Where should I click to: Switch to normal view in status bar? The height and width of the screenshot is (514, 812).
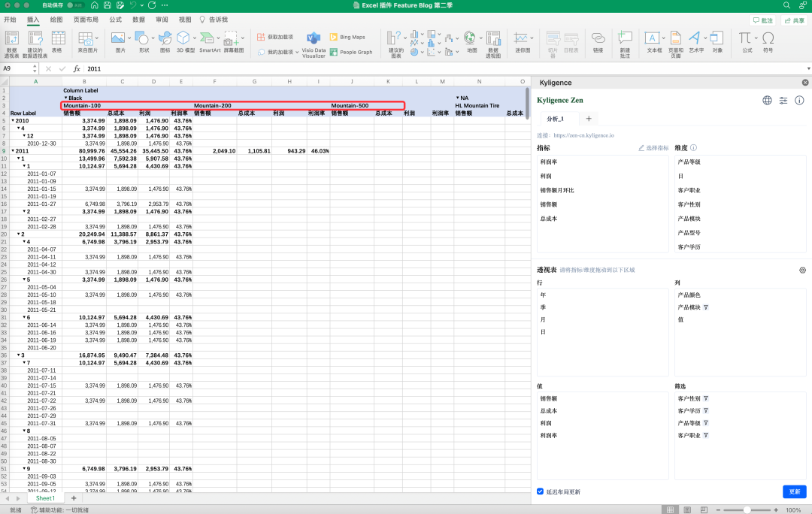coord(670,509)
